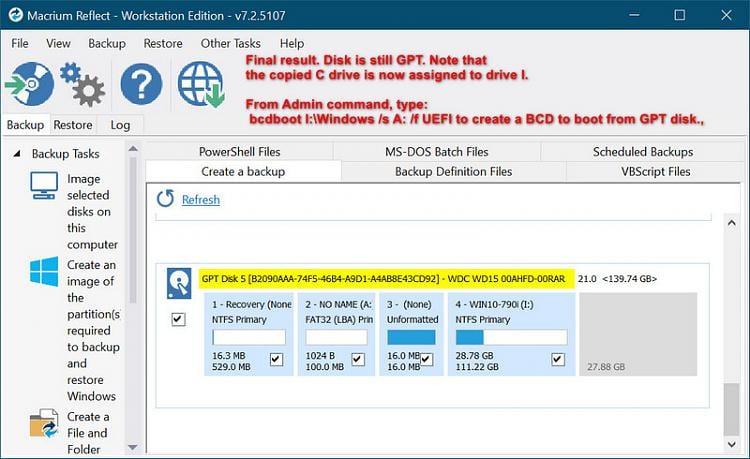Open the MS-DOS Batch Files tab
The height and width of the screenshot is (459, 750).
437,152
